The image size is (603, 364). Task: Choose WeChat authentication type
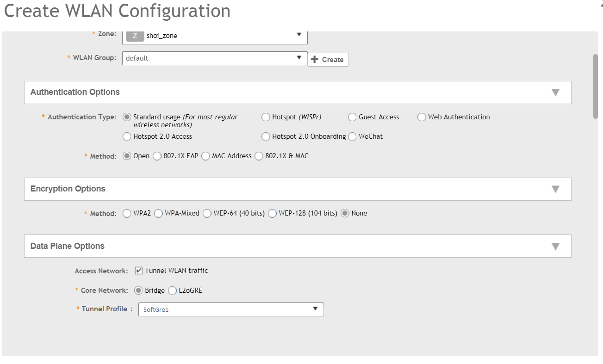[352, 136]
